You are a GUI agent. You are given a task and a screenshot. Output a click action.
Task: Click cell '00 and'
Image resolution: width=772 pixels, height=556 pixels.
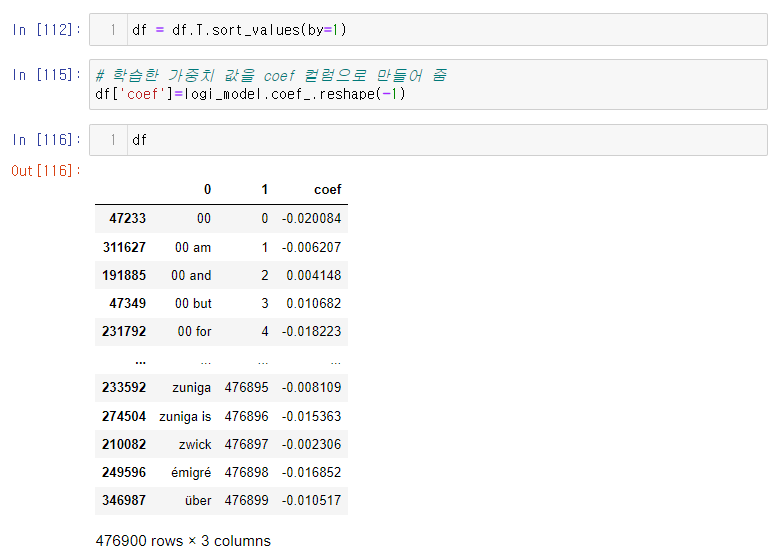pos(191,275)
